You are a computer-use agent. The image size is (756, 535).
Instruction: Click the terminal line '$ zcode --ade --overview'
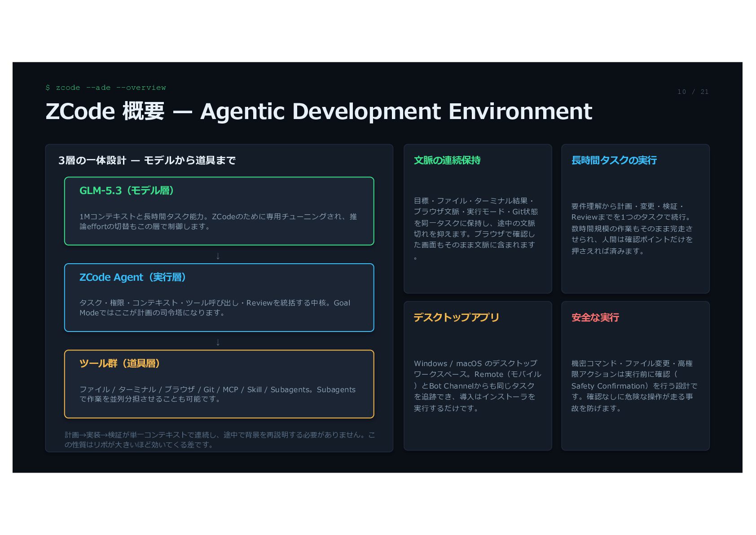point(106,88)
